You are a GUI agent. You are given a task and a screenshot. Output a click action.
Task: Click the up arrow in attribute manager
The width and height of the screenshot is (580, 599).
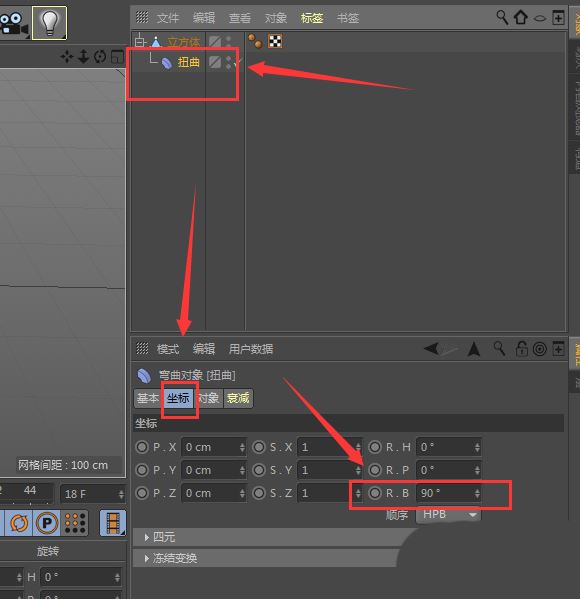pyautogui.click(x=474, y=349)
